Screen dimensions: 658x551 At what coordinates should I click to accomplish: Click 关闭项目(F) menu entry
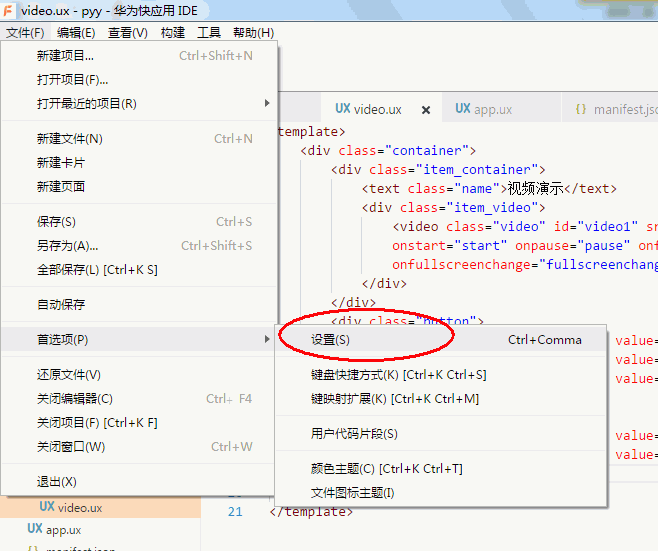(x=139, y=423)
